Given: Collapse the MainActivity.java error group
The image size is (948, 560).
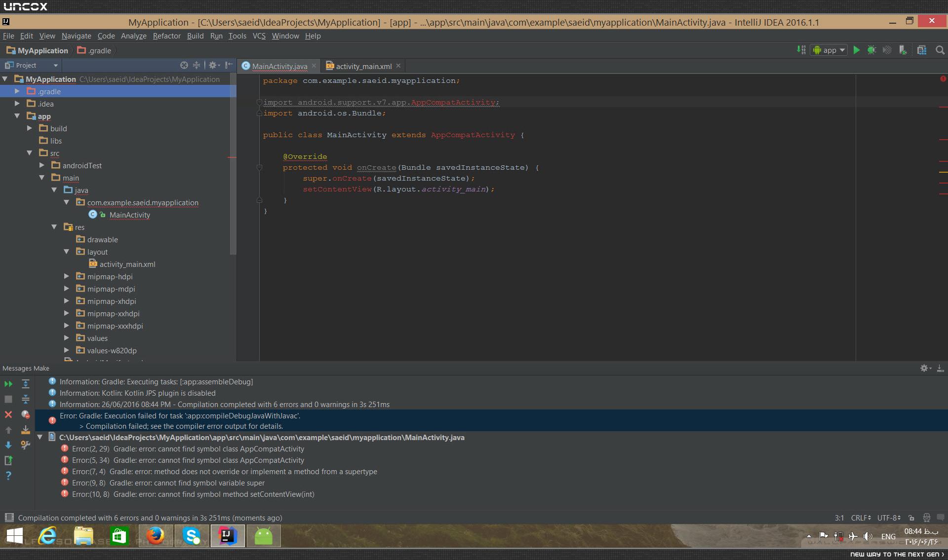Looking at the screenshot, I should (40, 437).
